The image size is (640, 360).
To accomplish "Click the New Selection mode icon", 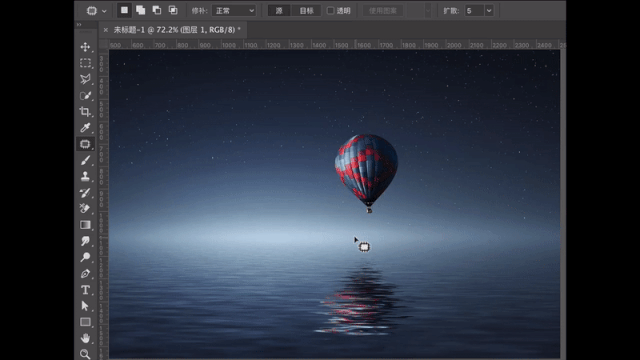I will [x=124, y=10].
